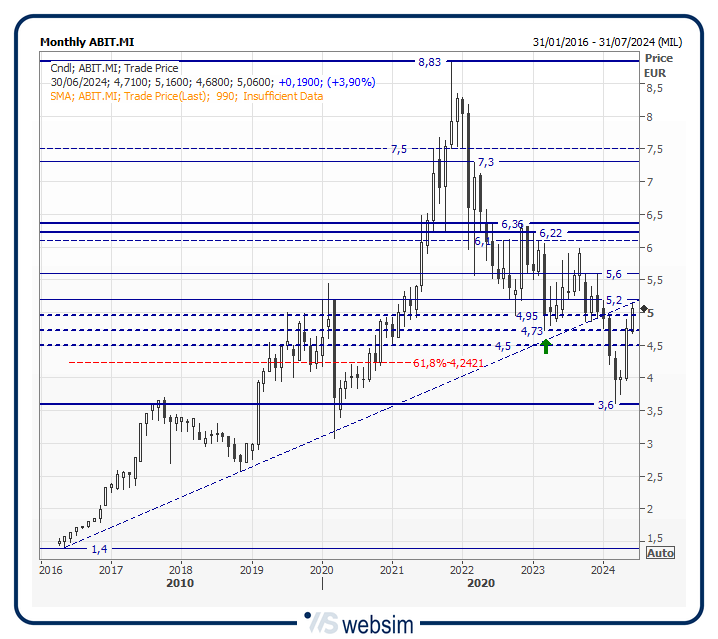This screenshot has width=718, height=639.
Task: Select the 4,73 dashed level label
Action: pos(532,331)
